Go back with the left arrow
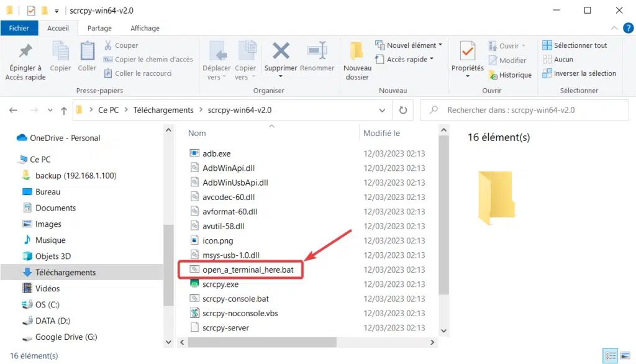The height and width of the screenshot is (364, 636). [x=14, y=110]
